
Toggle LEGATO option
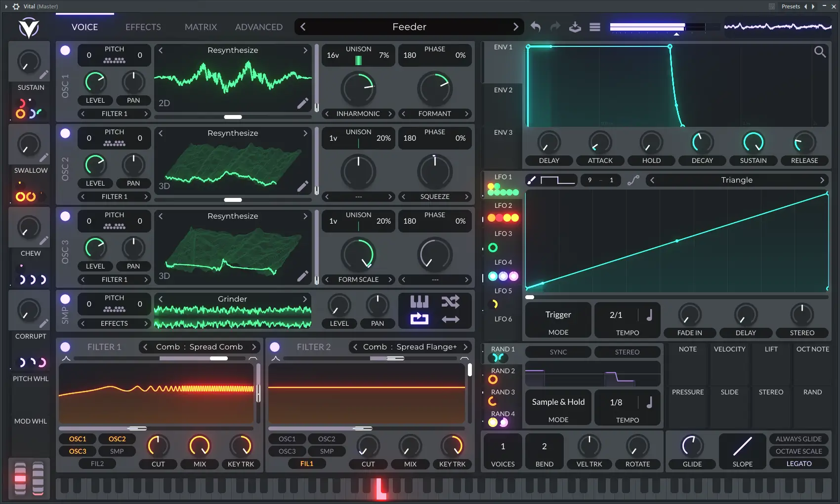click(x=798, y=464)
